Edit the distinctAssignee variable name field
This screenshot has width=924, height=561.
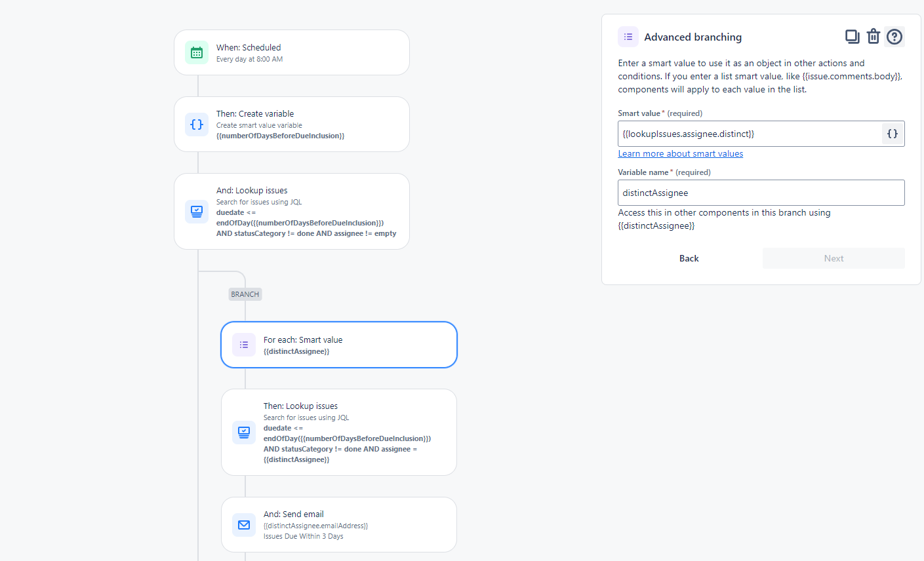coord(761,193)
